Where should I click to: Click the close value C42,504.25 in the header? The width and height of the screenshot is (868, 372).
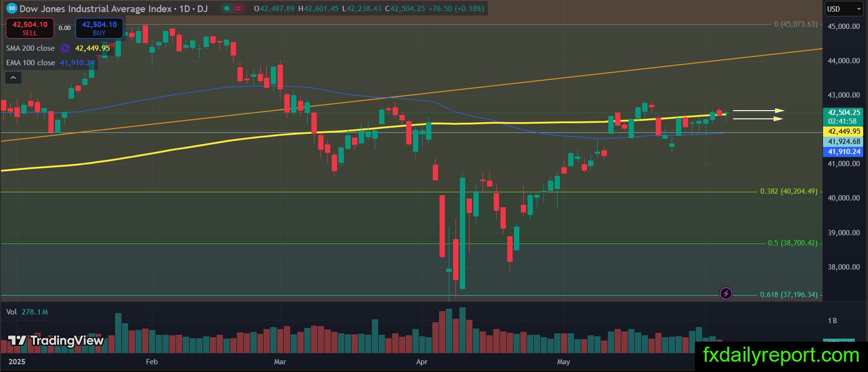click(405, 9)
